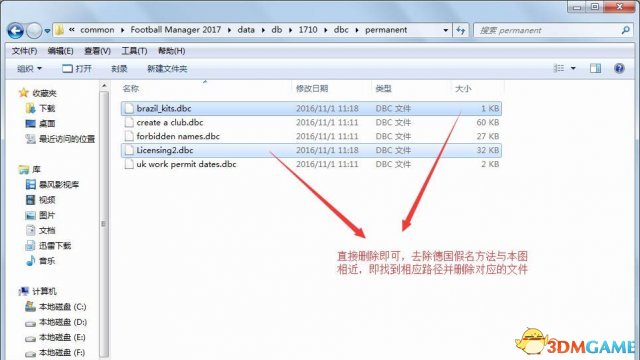Toggle the preview pane icon

point(596,68)
